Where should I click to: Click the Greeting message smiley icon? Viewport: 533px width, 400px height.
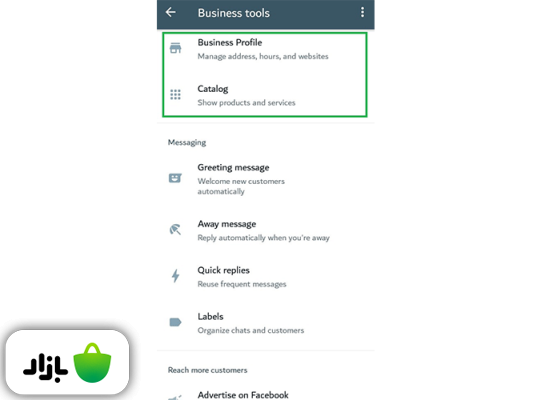[x=175, y=178]
